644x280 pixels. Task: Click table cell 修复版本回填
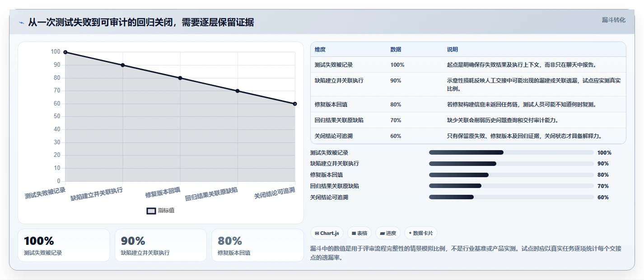click(x=331, y=105)
